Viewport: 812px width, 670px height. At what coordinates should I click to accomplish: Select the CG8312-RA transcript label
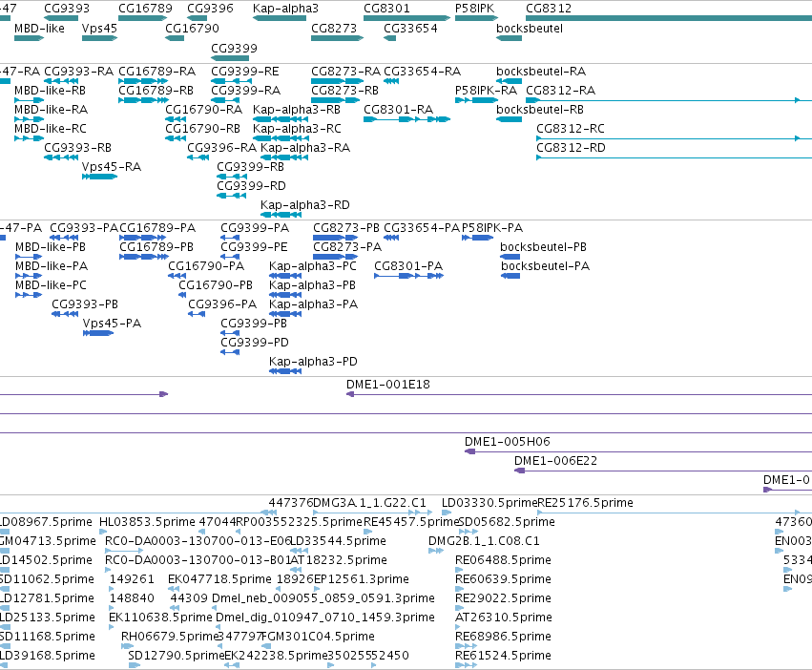pyautogui.click(x=560, y=90)
